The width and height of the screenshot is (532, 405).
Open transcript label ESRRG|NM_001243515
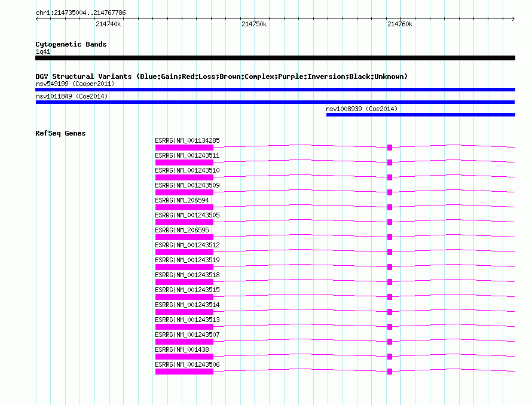point(187,290)
